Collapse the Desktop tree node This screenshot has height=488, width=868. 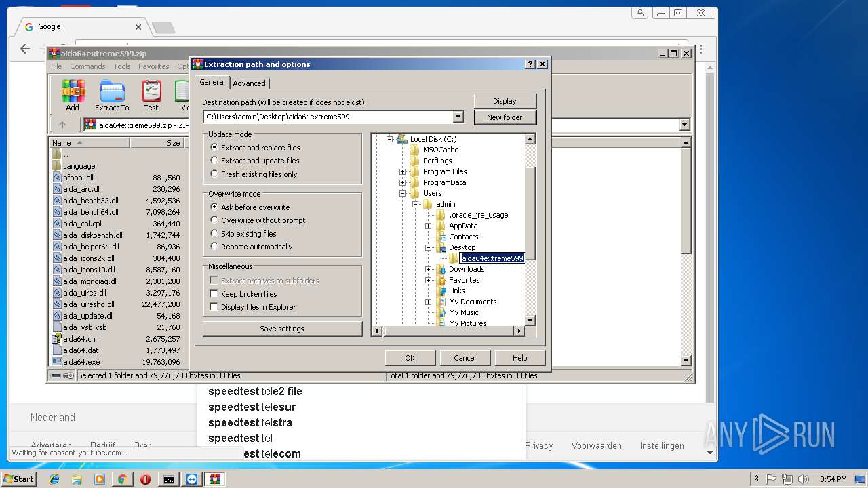pyautogui.click(x=429, y=247)
